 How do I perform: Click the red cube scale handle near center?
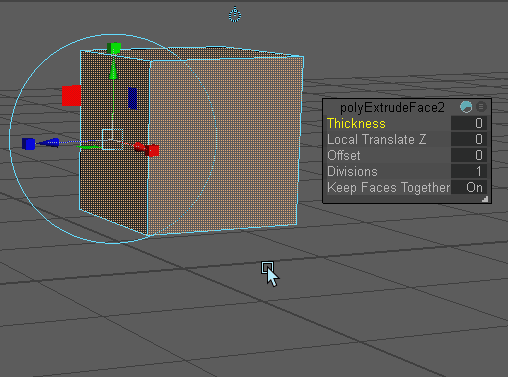(153, 151)
